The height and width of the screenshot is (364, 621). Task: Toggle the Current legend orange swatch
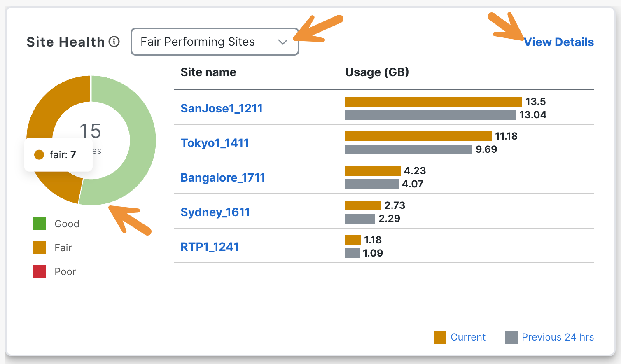[440, 337]
